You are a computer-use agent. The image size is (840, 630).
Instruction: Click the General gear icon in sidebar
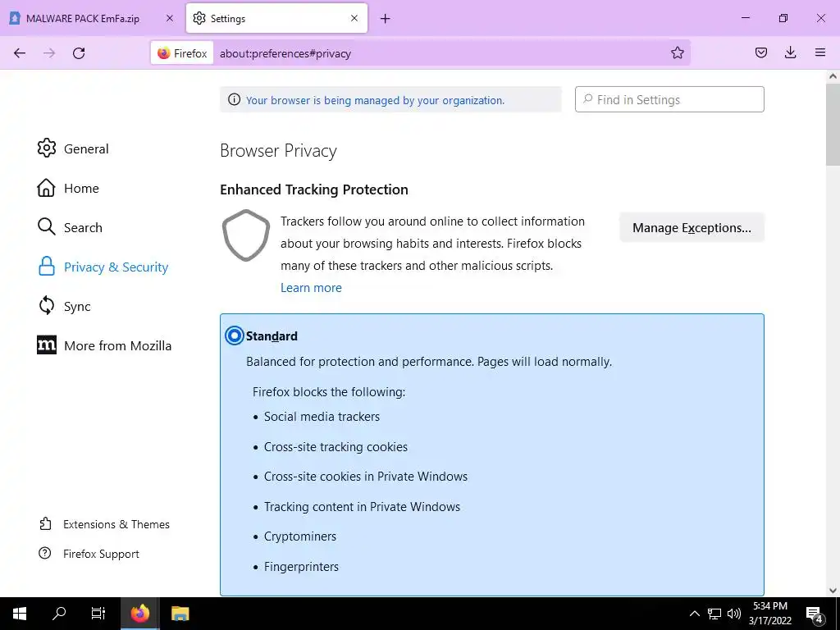47,148
